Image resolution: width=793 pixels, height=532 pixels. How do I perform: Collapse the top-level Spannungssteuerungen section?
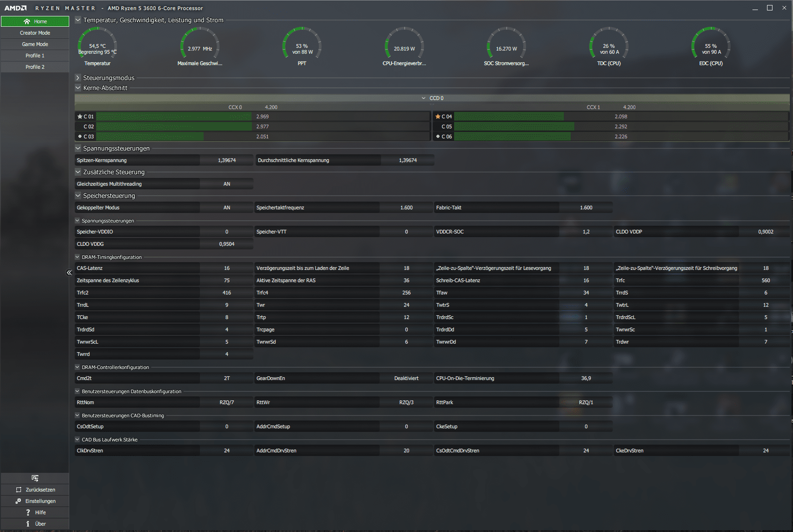tap(78, 148)
